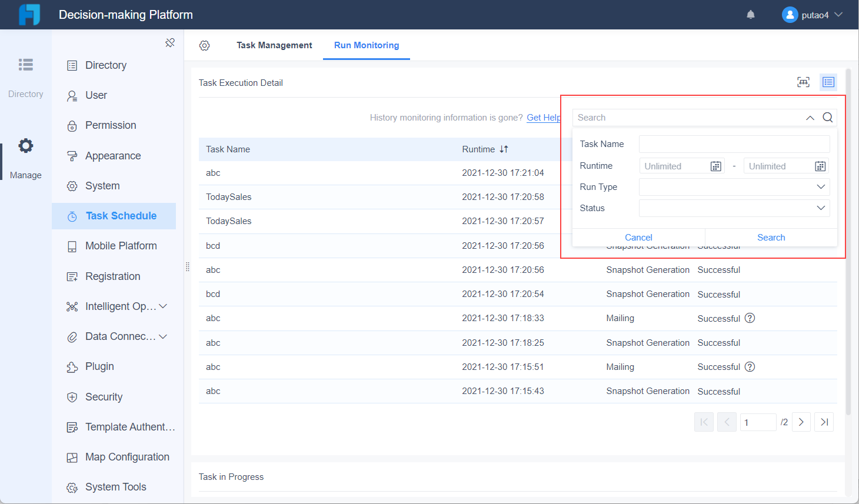Collapse the search panel via the chevron
The height and width of the screenshot is (504, 859).
click(810, 117)
